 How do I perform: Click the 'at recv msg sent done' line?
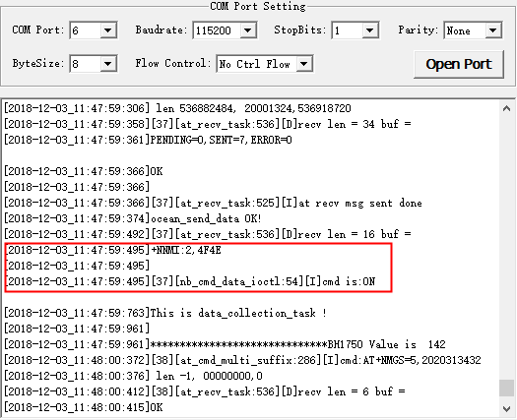click(214, 203)
